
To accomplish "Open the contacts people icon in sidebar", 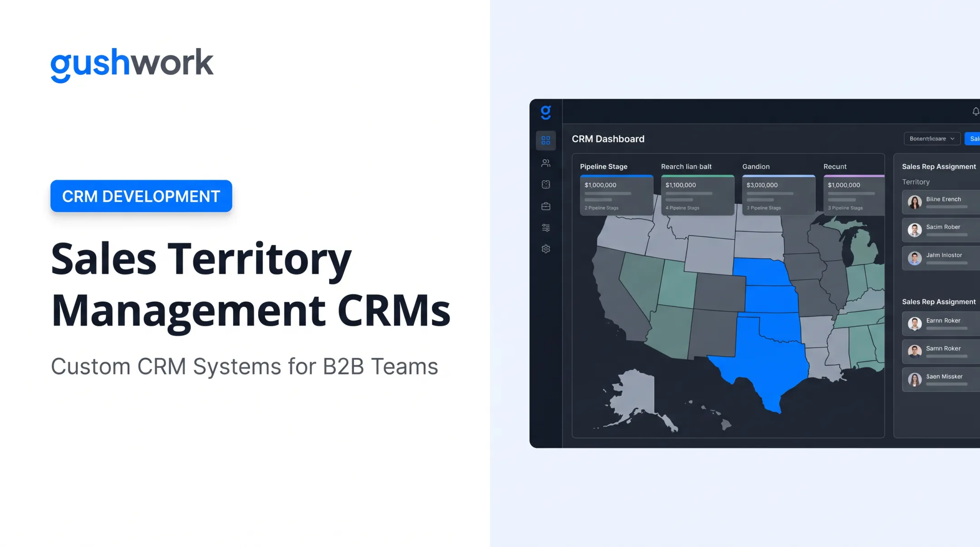I will tap(546, 163).
